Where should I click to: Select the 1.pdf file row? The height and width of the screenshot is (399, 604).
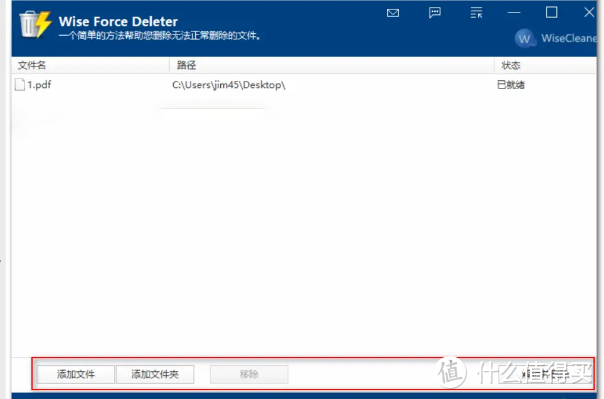[304, 85]
